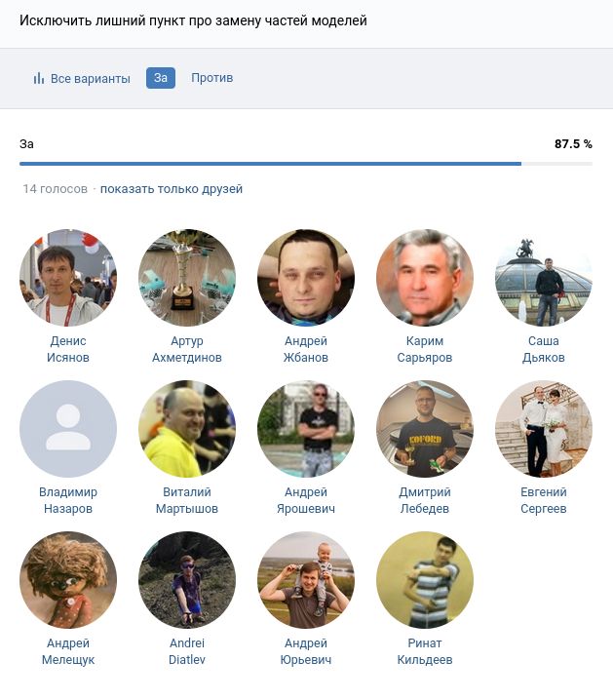Click 'показать только друзей' link
The width and height of the screenshot is (613, 700).
click(172, 189)
